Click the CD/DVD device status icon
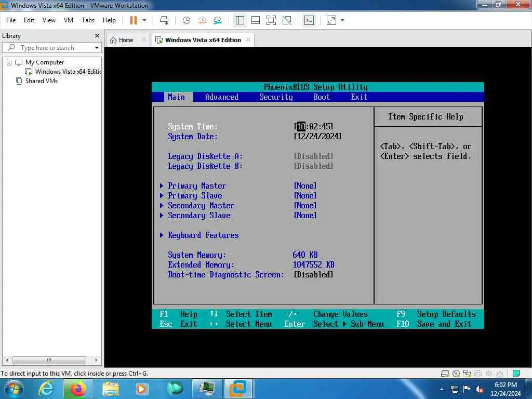 click(x=456, y=374)
